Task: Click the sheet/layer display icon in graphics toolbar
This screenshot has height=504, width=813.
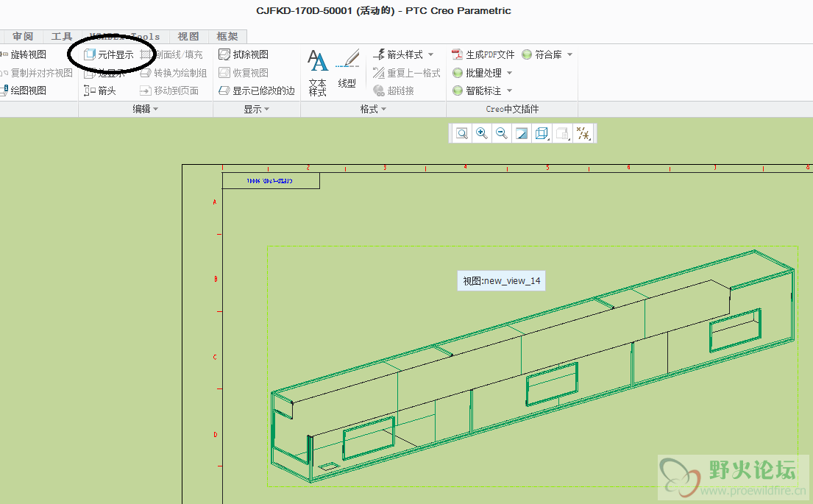Action: click(x=563, y=133)
